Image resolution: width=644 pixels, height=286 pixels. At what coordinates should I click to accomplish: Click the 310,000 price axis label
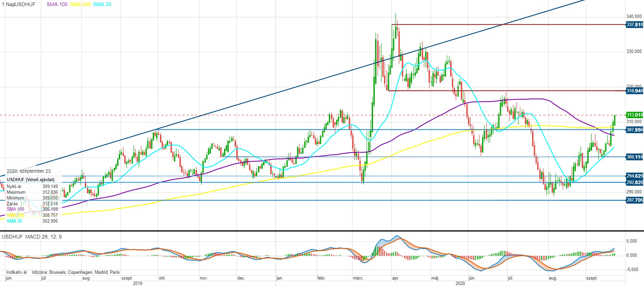(x=634, y=121)
